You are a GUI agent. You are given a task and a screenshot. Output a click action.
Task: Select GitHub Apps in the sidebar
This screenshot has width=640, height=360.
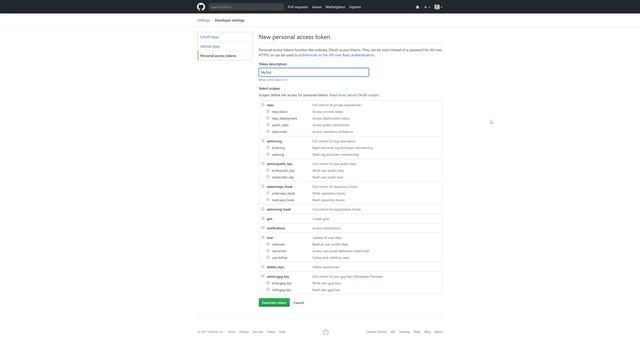pos(225,47)
